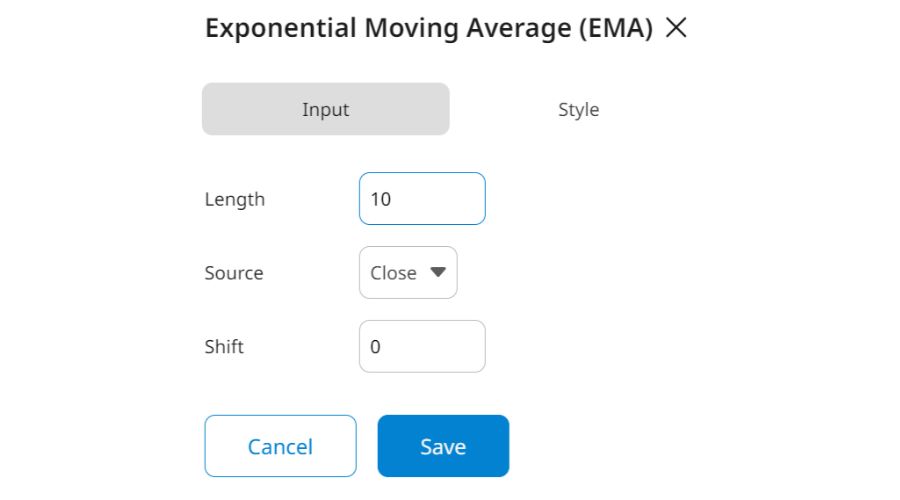The image size is (900, 500).
Task: Click the Length input field
Action: (422, 199)
